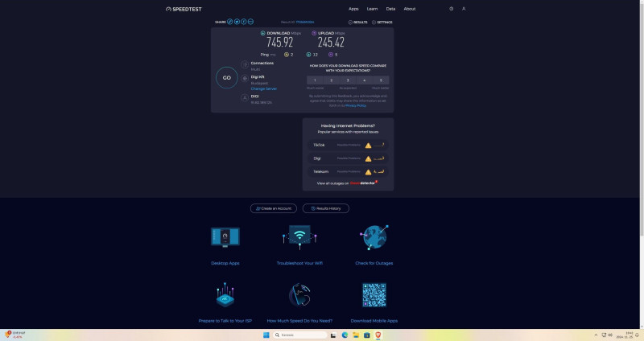
Task: Open the Apps menu
Action: pos(353,9)
